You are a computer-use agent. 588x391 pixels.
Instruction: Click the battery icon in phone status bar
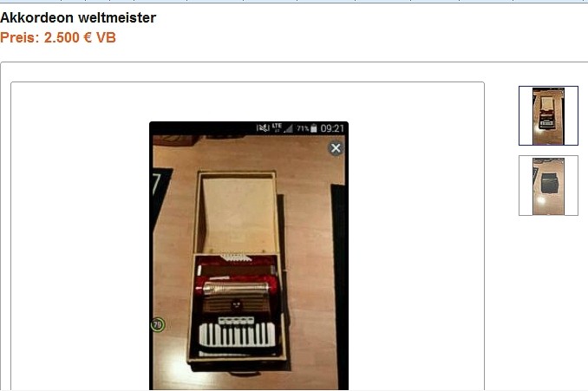coord(314,128)
